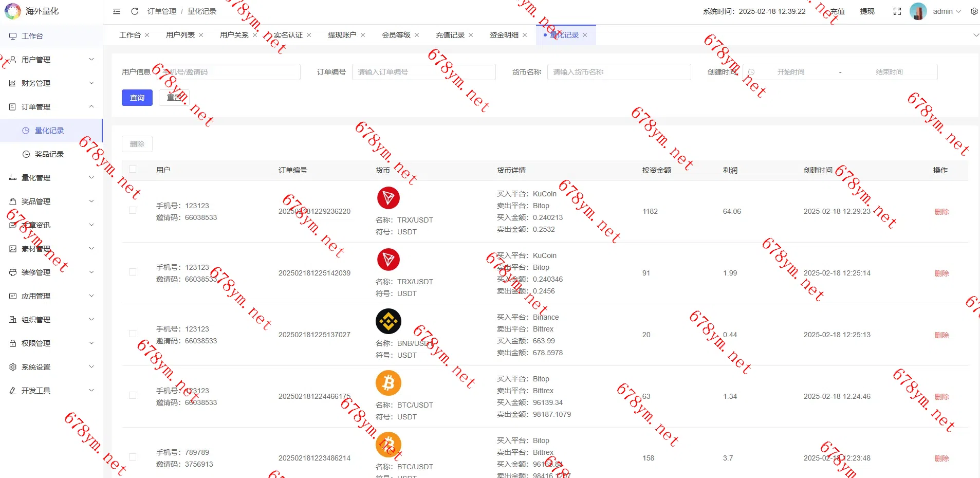Screen dimensions: 980x478
Task: Open 工作台 in the sidebar
Action: pos(51,36)
